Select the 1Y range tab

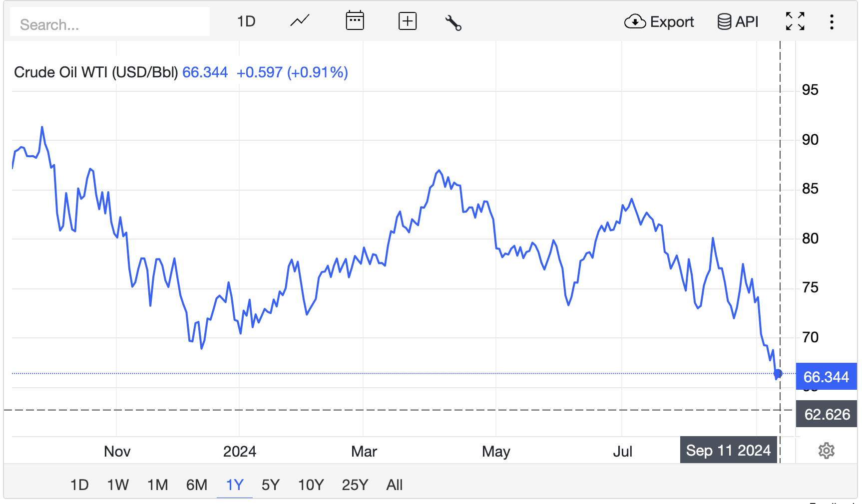235,485
